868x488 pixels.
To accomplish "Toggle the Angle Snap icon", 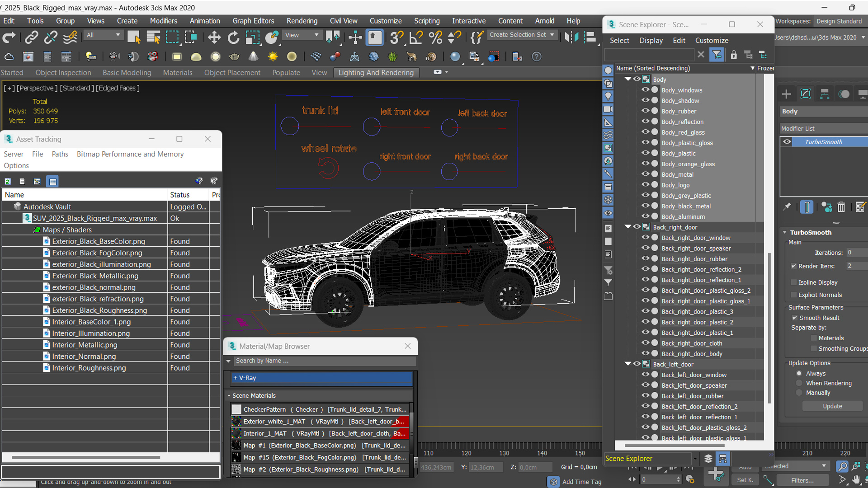I will [x=415, y=38].
